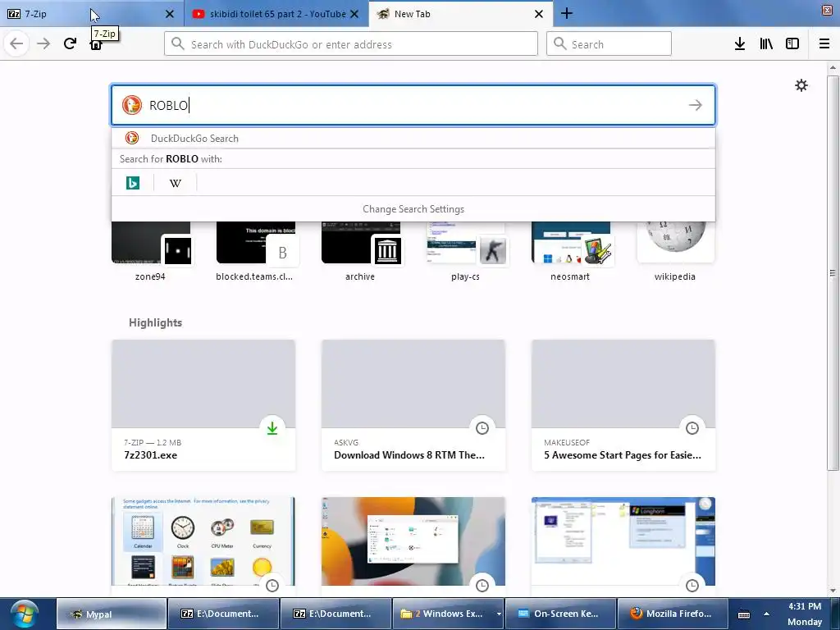Open the wikipedia top site
This screenshot has width=840, height=630.
[676, 252]
